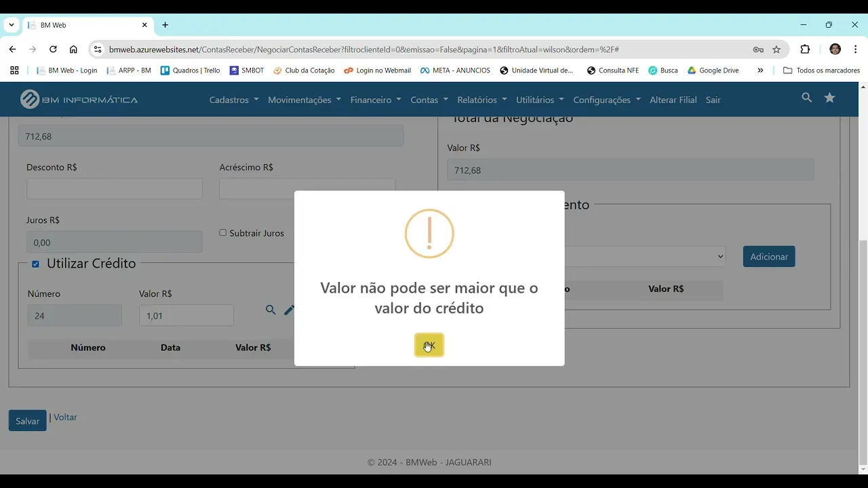This screenshot has width=868, height=488.
Task: Bookmark this page with the star icon
Action: click(776, 49)
